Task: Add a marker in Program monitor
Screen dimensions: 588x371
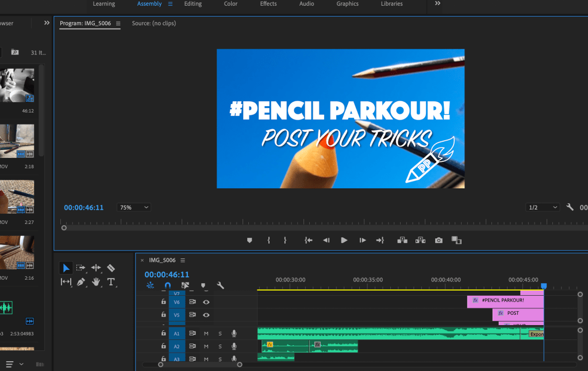Action: [249, 240]
